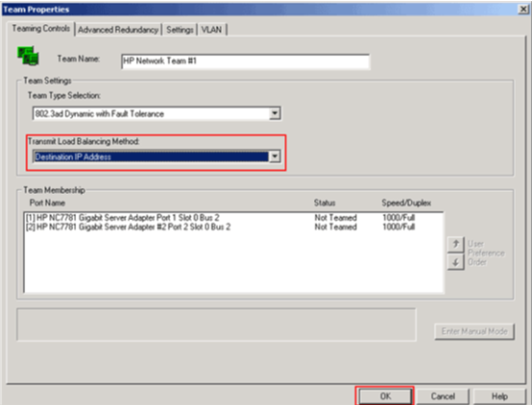Click the green network team icon

coord(28,56)
